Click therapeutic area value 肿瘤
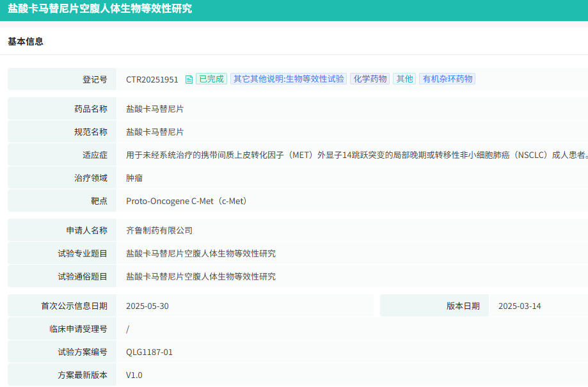 [134, 178]
